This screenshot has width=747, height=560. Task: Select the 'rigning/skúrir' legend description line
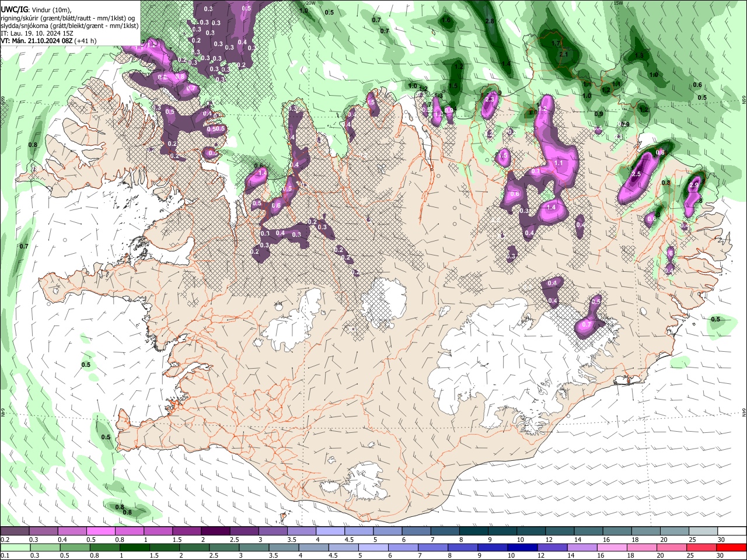[68, 17]
